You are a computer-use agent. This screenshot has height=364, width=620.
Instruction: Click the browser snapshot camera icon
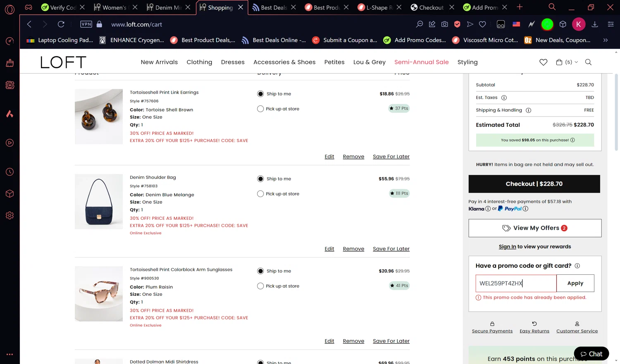tap(444, 24)
